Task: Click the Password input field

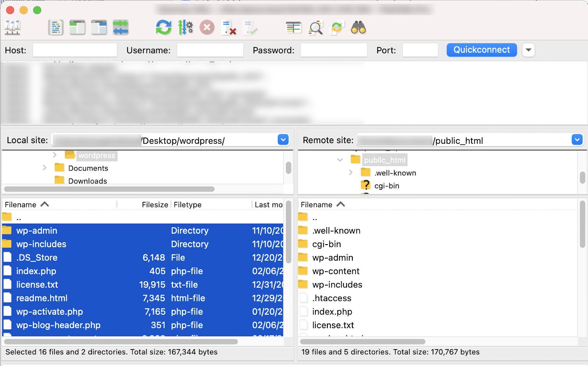Action: 334,50
